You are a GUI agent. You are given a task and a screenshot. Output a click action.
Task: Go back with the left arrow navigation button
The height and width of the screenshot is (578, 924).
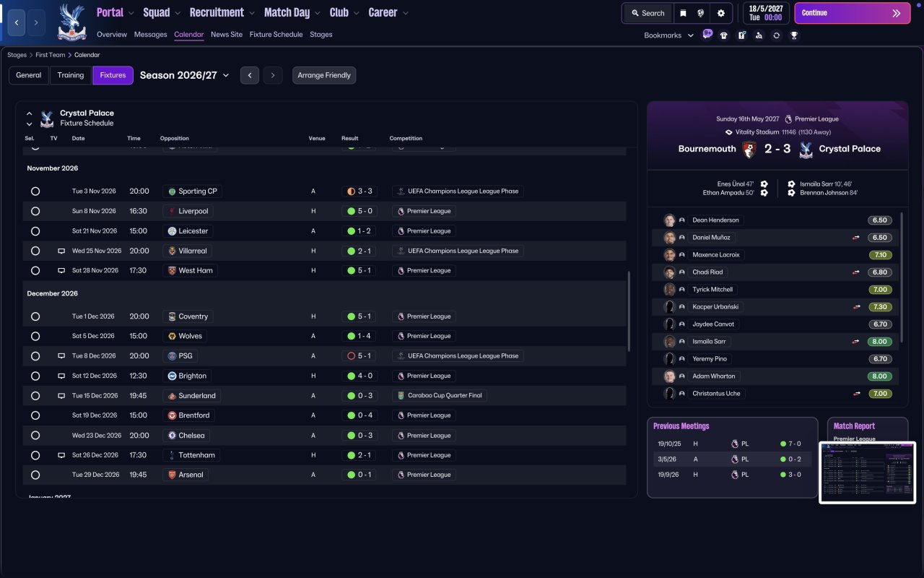tap(17, 23)
